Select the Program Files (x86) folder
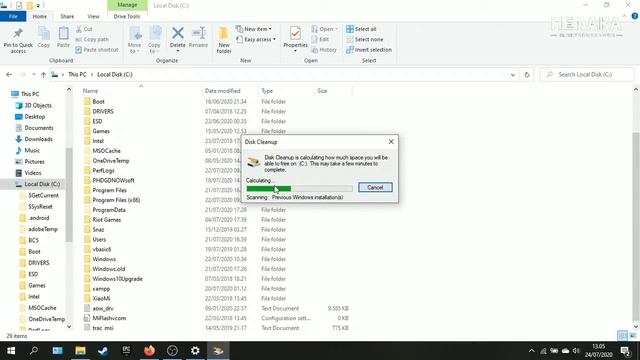This screenshot has width=640, height=360. click(116, 200)
